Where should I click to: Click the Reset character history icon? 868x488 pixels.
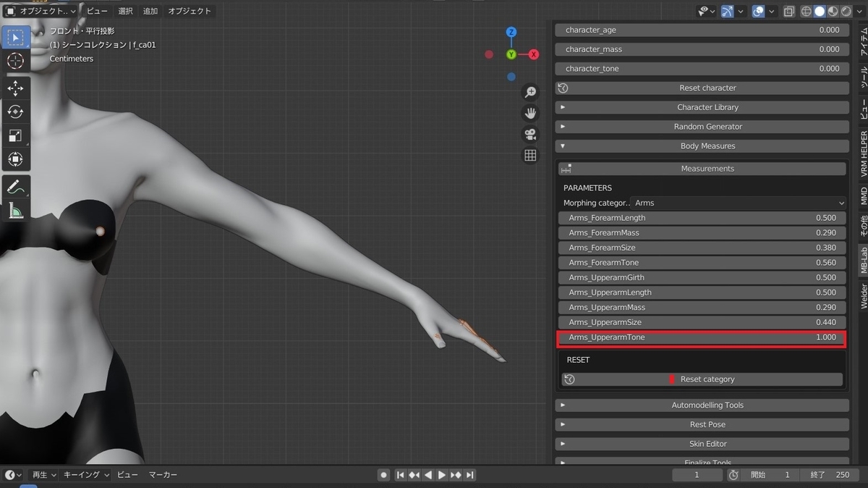pyautogui.click(x=563, y=88)
